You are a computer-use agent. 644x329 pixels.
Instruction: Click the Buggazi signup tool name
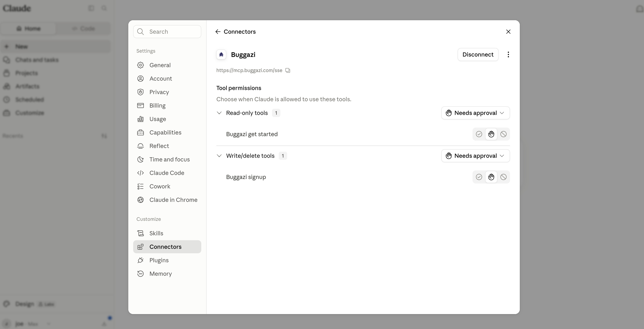tap(246, 177)
